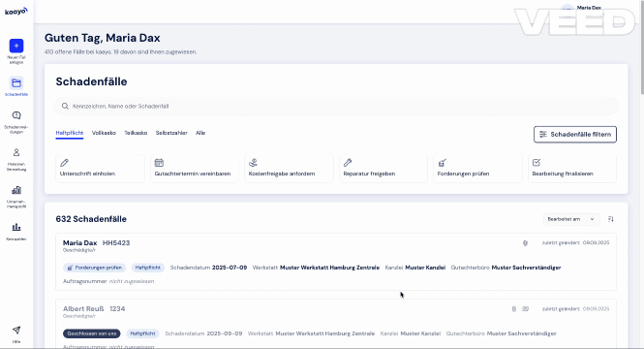The image size is (644, 349).
Task: Click the checkbox icon on Bearbeitung finalisieren
Action: [x=537, y=162]
